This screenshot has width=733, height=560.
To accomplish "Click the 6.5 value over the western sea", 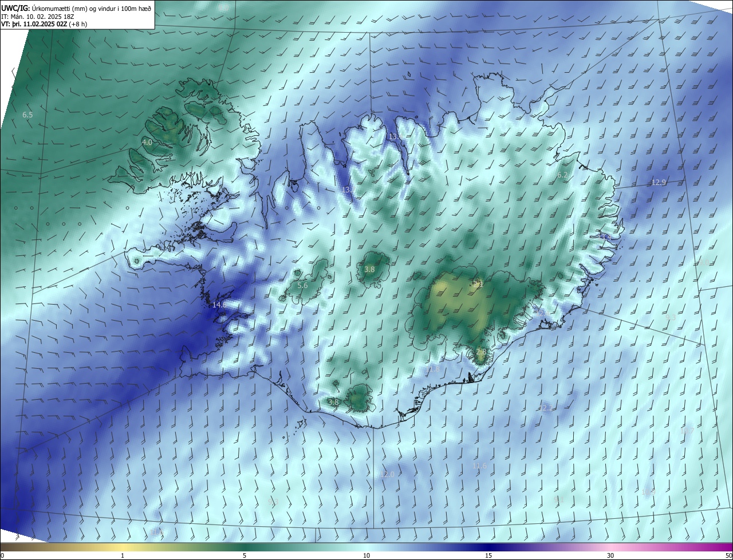I will pyautogui.click(x=27, y=115).
